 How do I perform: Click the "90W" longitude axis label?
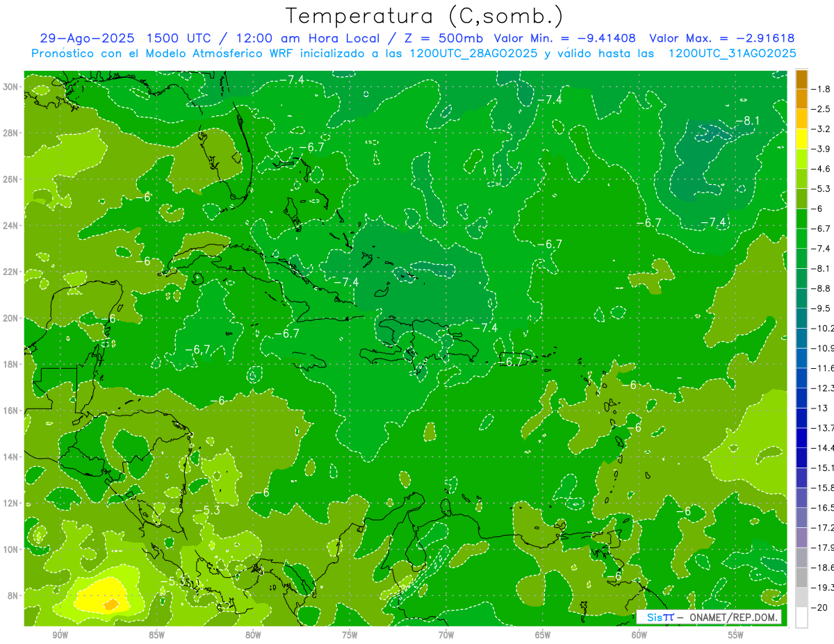pyautogui.click(x=60, y=635)
